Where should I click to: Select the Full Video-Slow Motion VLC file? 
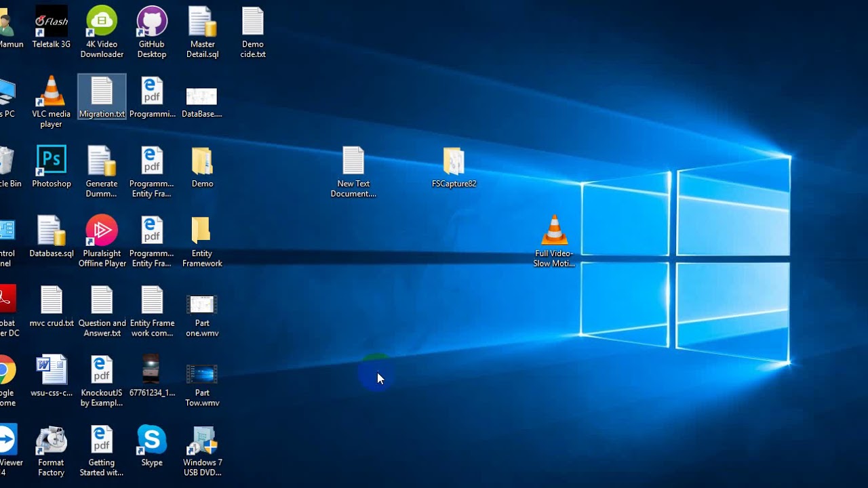tap(554, 241)
